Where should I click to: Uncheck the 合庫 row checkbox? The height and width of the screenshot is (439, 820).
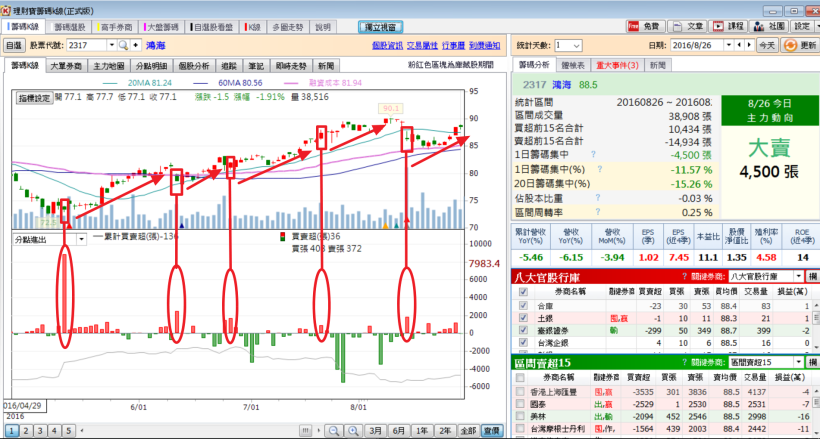[x=523, y=306]
